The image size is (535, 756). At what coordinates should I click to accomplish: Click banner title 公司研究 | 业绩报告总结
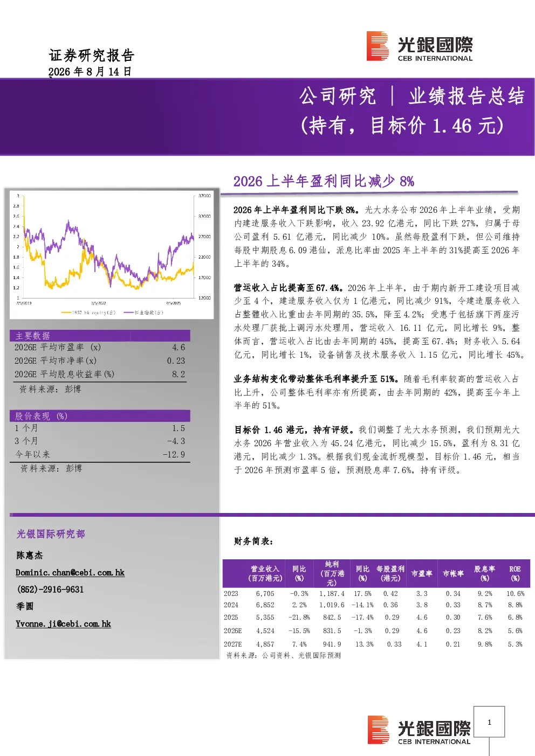412,96
